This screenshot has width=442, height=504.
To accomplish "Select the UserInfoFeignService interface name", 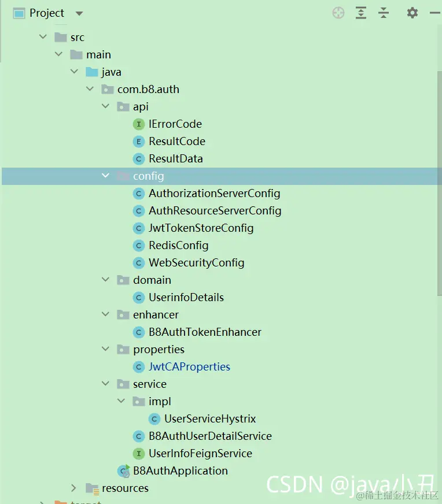I will [x=200, y=454].
